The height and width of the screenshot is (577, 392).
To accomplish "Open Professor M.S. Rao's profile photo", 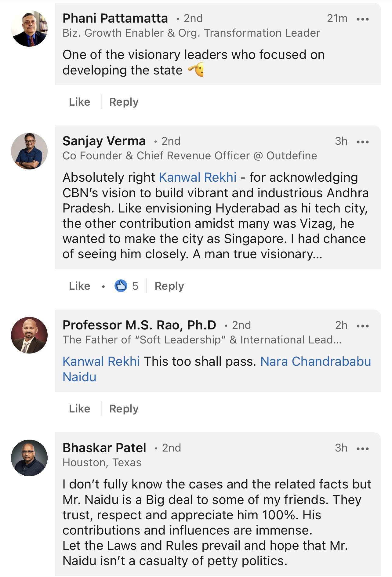I will (29, 335).
